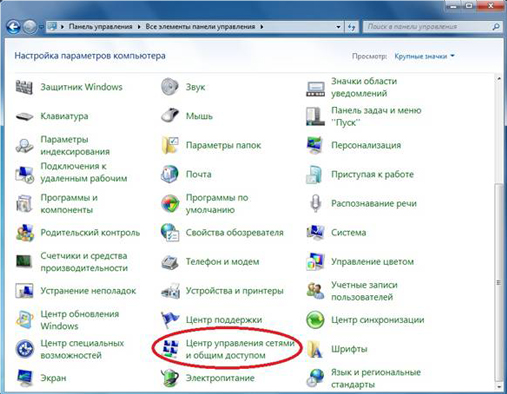Image resolution: width=507 pixels, height=394 pixels.
Task: Click the Шрифты fonts folder icon
Action: pos(315,349)
